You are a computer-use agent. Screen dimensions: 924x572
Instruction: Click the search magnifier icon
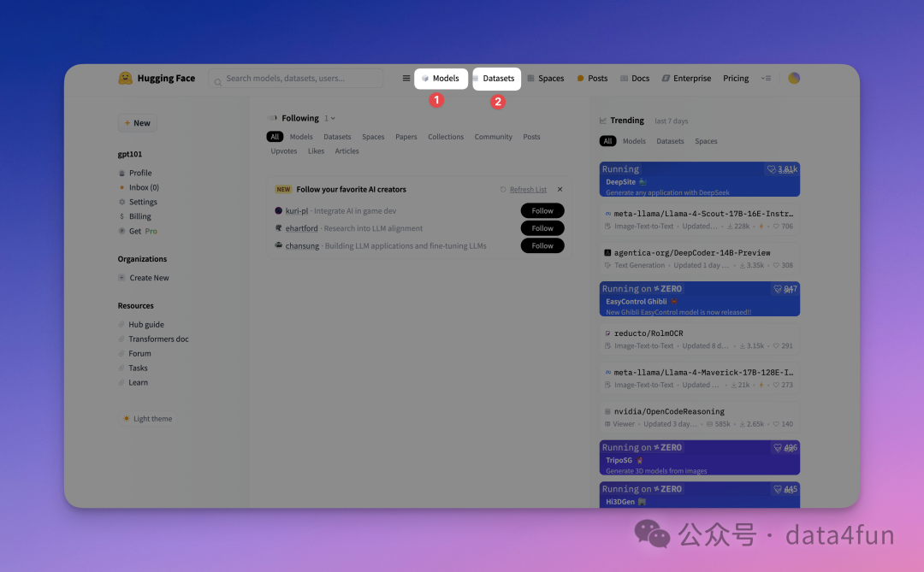tap(218, 82)
